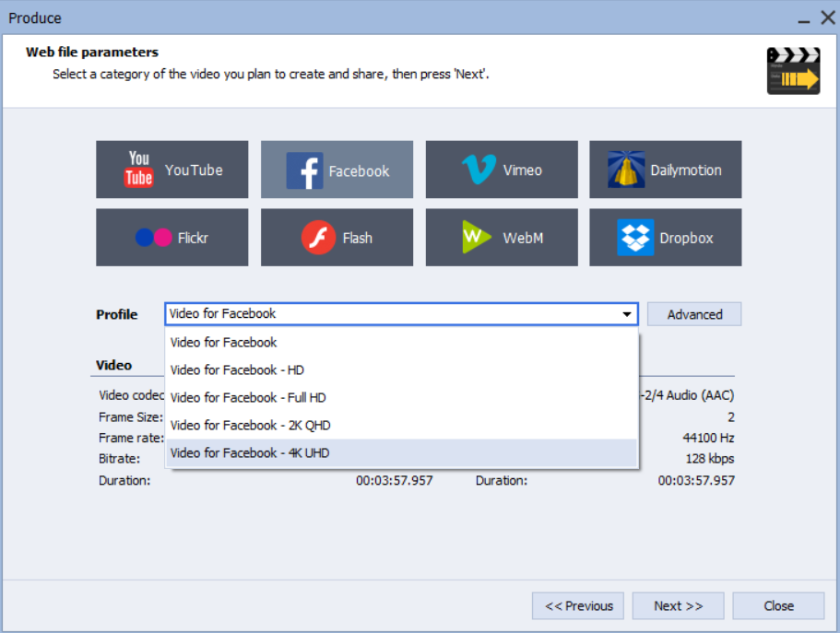Choose 'Video for Facebook - 4K UHD'
This screenshot has width=840, height=633.
click(250, 452)
